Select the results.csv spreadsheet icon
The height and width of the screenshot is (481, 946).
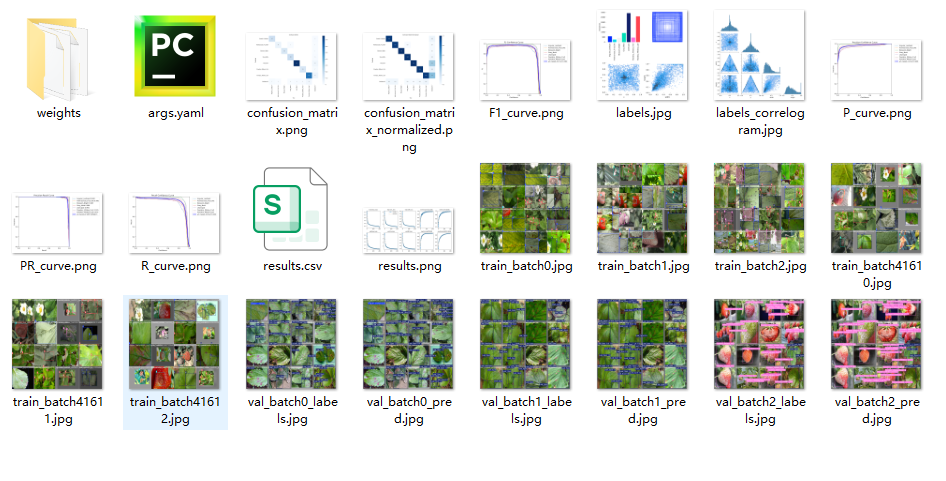tap(291, 209)
